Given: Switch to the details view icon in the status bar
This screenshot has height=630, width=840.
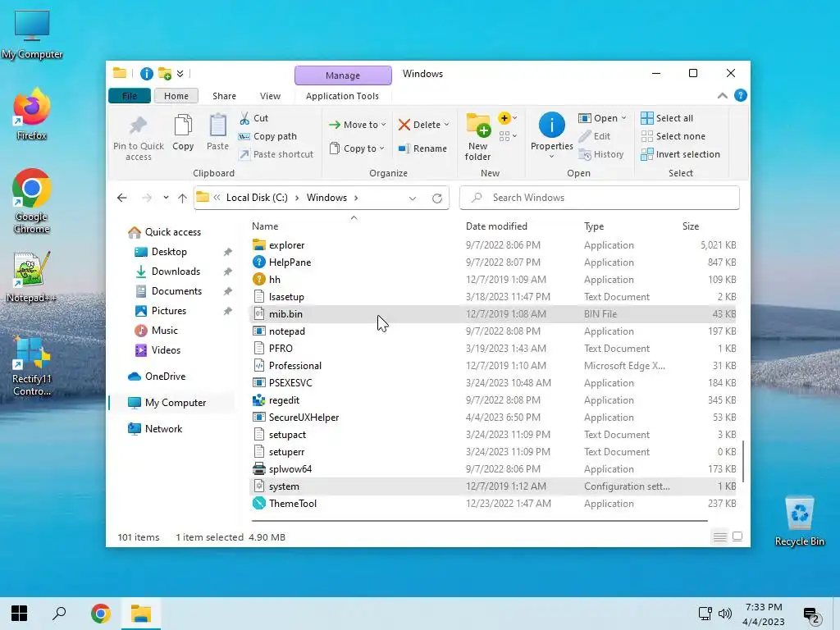Looking at the screenshot, I should 720,536.
